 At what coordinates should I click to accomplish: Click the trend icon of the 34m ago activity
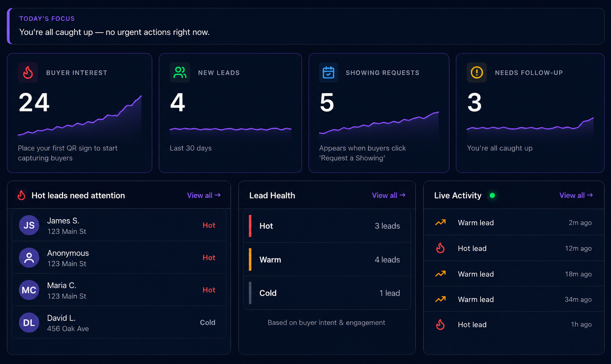(x=440, y=299)
